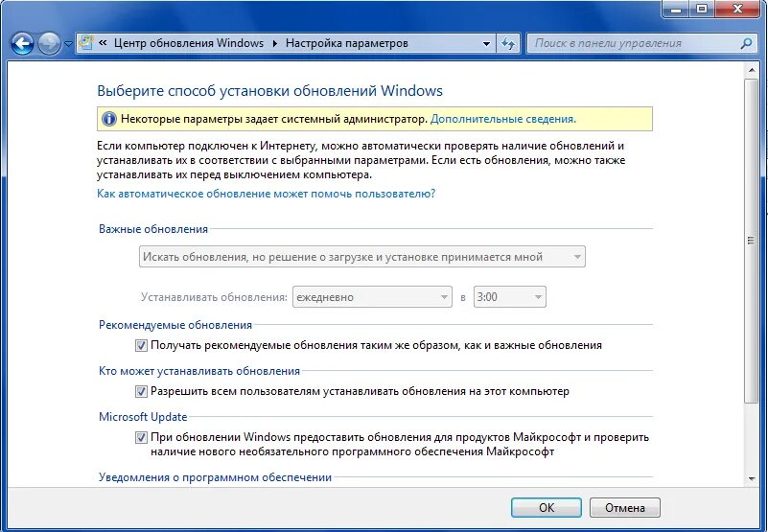
Task: Click the vertical scrollbar thumb
Action: tap(751, 241)
